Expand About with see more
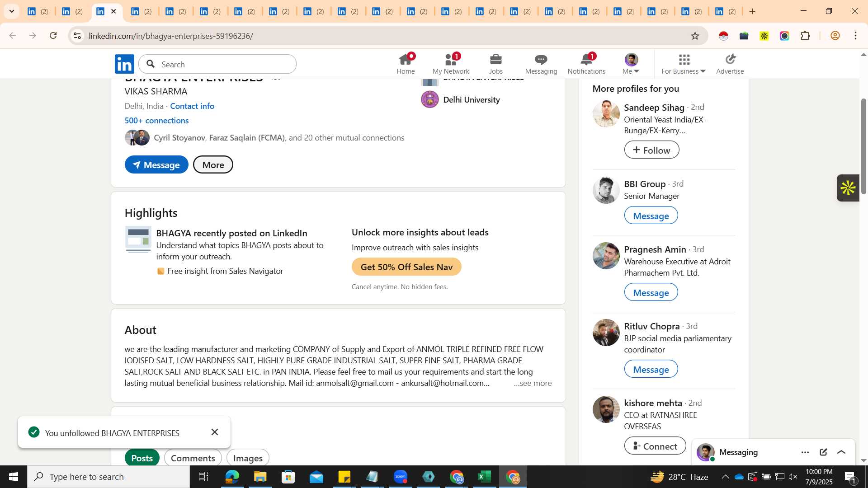868x488 pixels. point(532,383)
